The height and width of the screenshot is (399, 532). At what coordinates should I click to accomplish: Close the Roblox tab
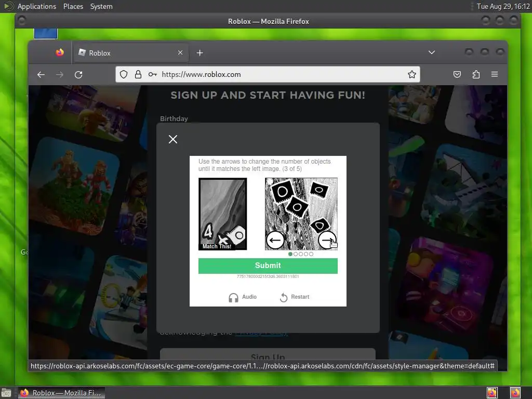pos(180,52)
